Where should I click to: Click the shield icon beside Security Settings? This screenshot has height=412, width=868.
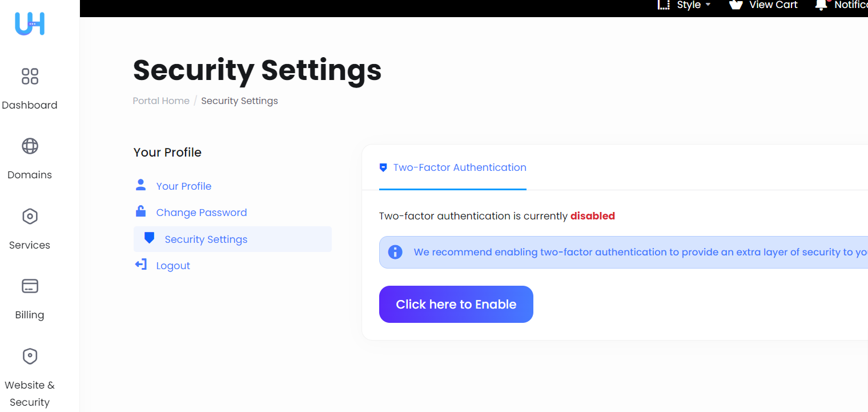pyautogui.click(x=149, y=238)
